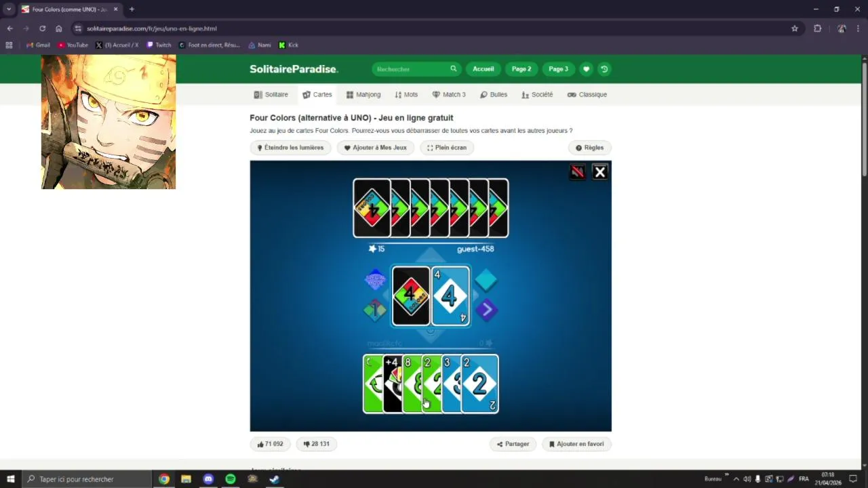Open the Bulles category tab
This screenshot has width=868, height=488.
[x=494, y=95]
